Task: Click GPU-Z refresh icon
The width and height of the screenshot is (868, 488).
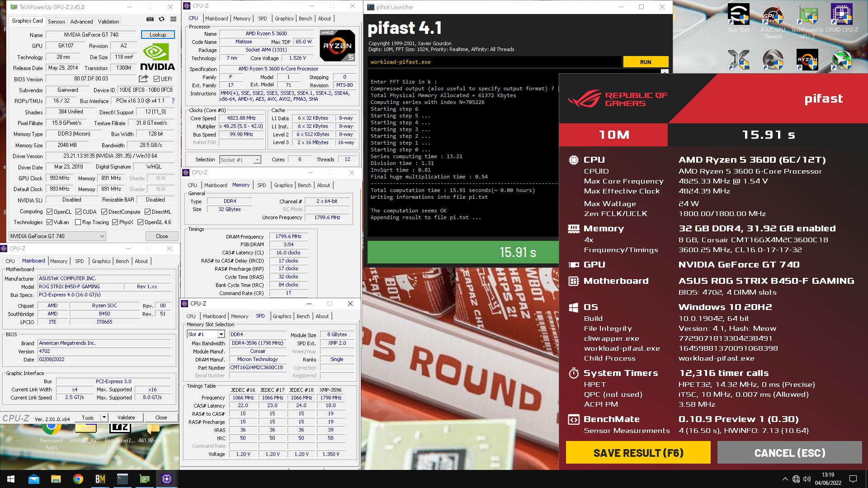Action: pos(161,19)
